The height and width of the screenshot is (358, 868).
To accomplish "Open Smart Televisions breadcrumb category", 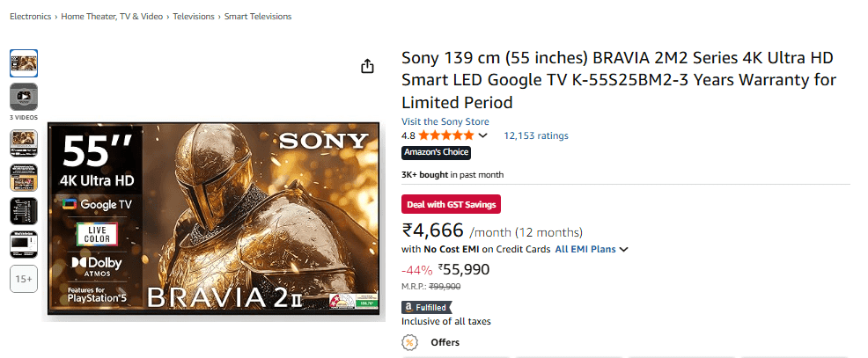I will (258, 17).
